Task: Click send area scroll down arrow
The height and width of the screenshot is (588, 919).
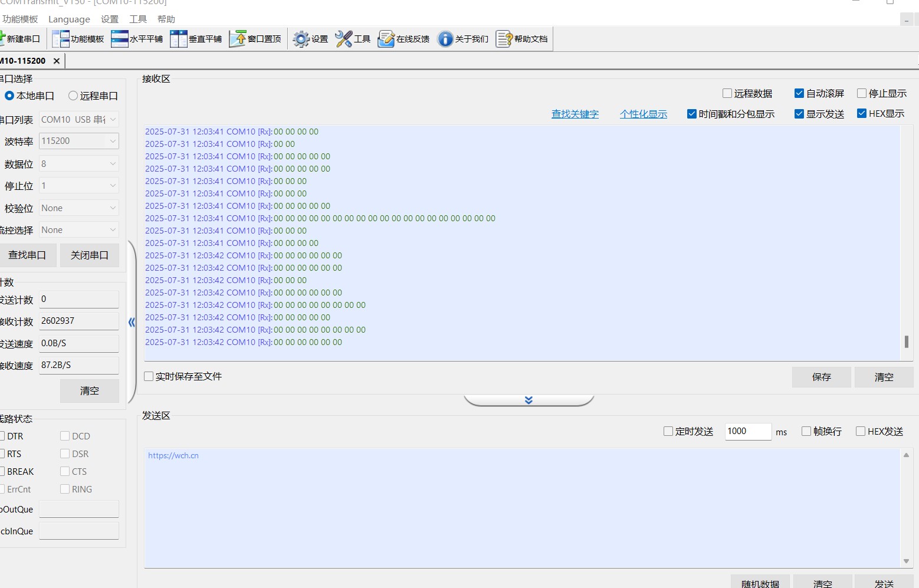Action: coord(907,561)
